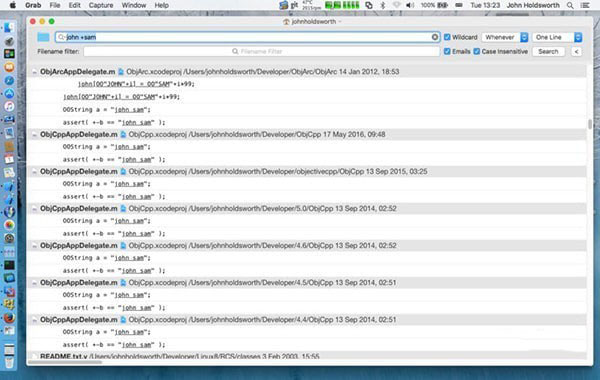Open the Edit menu
The height and width of the screenshot is (380, 600).
pos(74,5)
